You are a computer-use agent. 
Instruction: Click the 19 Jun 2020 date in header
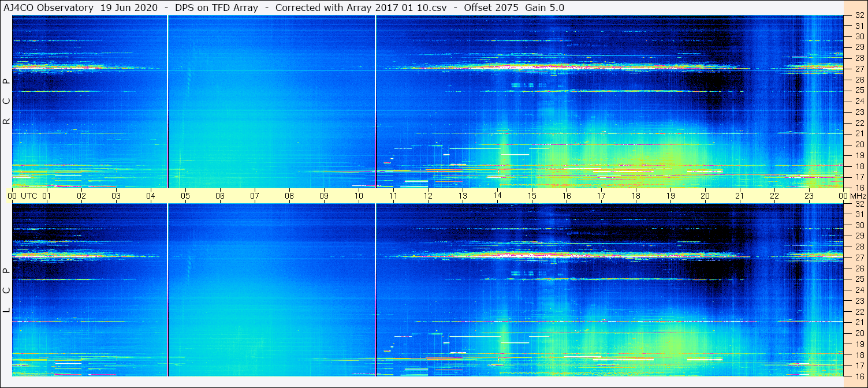click(x=129, y=8)
